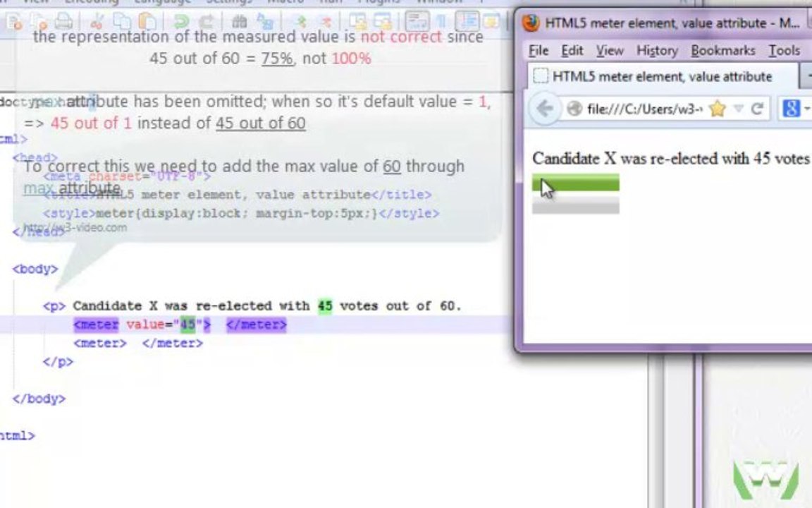This screenshot has width=812, height=508.
Task: Open the Firefox Bookmarks menu
Action: point(723,50)
